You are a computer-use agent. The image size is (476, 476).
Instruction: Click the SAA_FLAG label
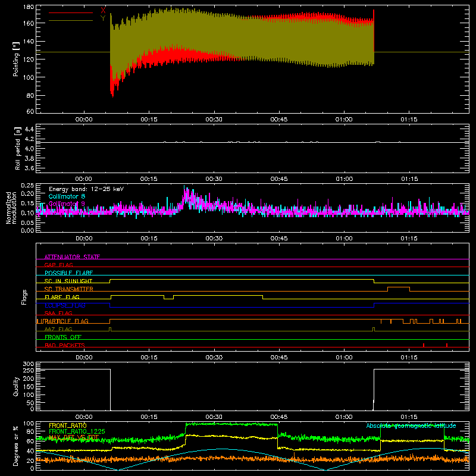point(58,313)
